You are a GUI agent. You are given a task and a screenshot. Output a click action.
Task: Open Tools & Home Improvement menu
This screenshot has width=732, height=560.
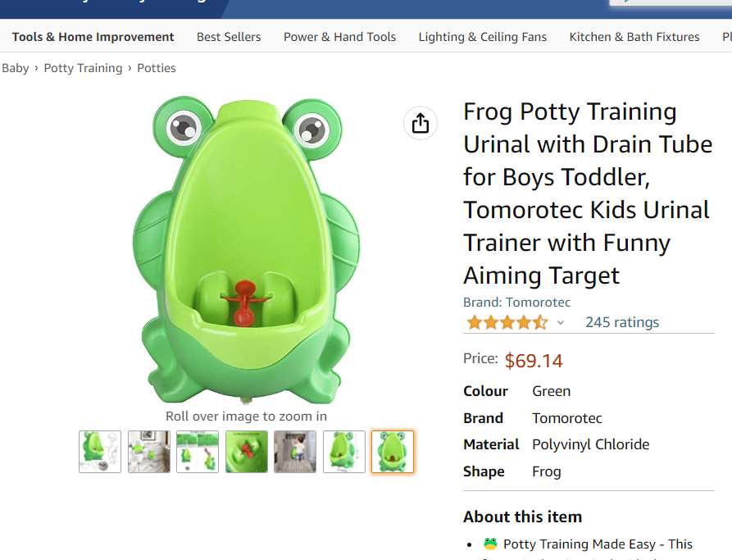tap(93, 37)
